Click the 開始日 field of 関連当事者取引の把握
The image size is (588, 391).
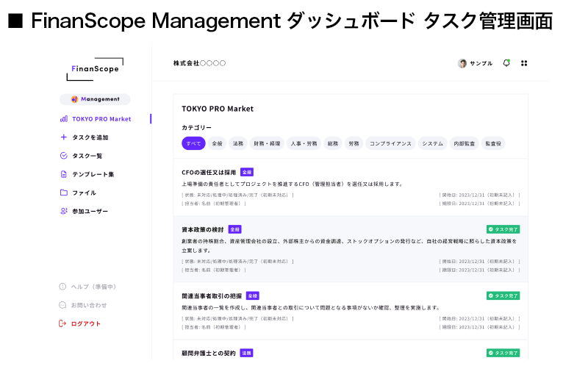point(480,319)
